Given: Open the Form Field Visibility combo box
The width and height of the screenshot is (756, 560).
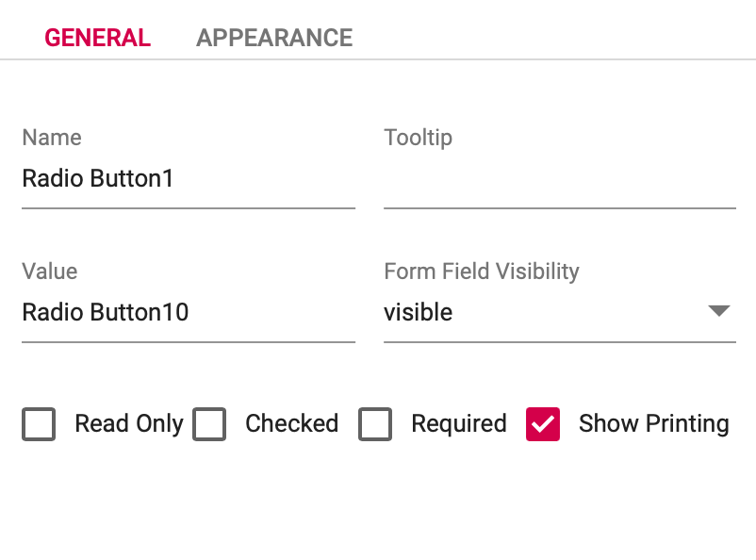Looking at the screenshot, I should pyautogui.click(x=558, y=312).
